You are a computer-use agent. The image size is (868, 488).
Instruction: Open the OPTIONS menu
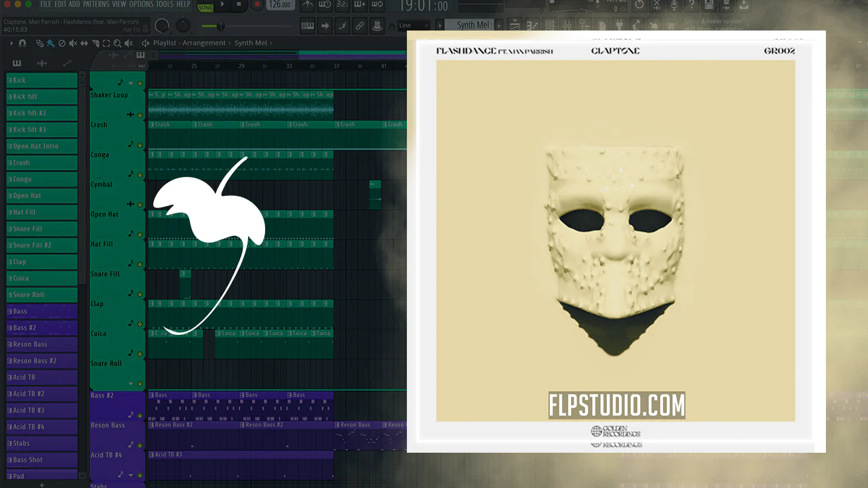(x=141, y=4)
